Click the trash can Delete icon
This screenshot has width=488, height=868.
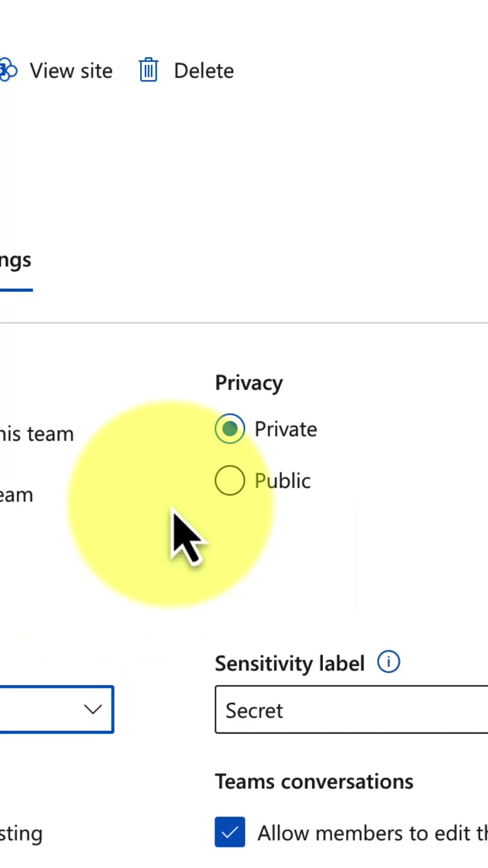(x=148, y=70)
